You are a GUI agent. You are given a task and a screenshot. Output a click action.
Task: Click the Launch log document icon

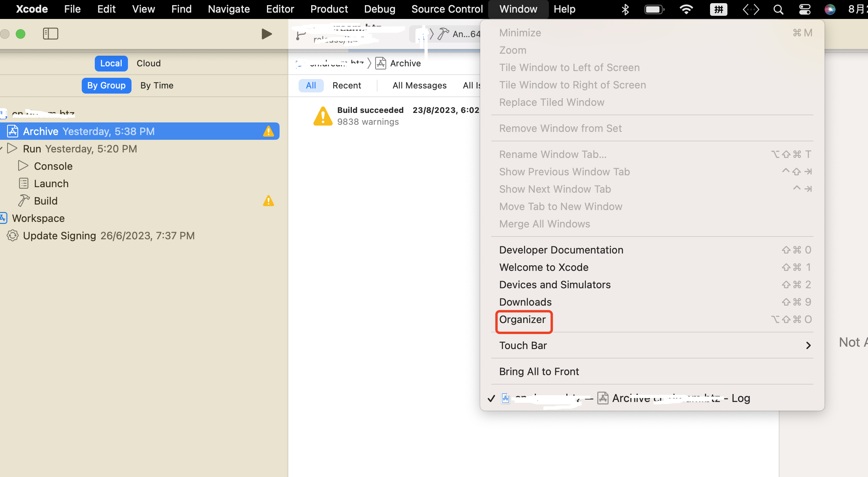click(24, 183)
